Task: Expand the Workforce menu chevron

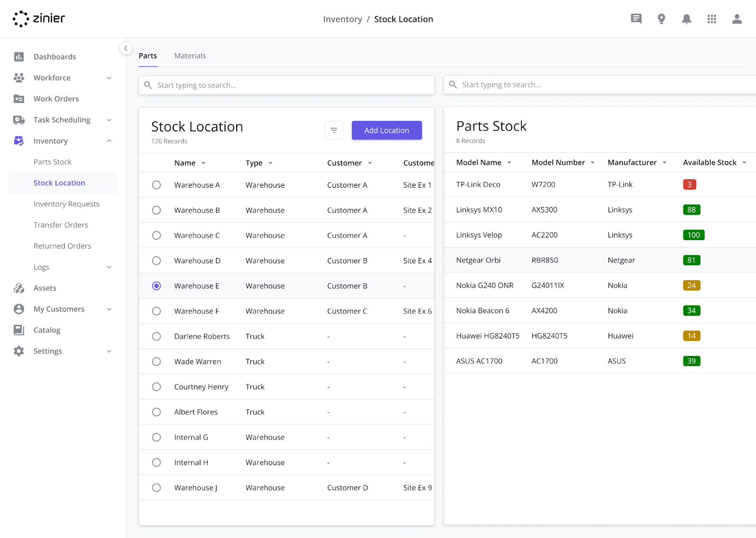Action: point(109,78)
